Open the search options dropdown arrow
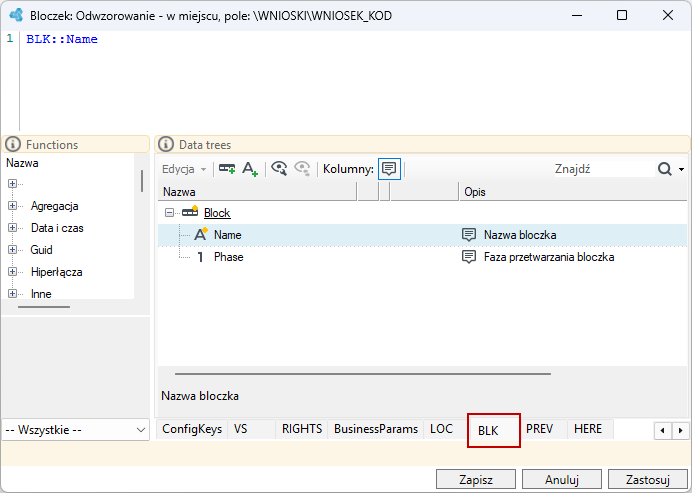Image resolution: width=692 pixels, height=493 pixels. coord(681,169)
